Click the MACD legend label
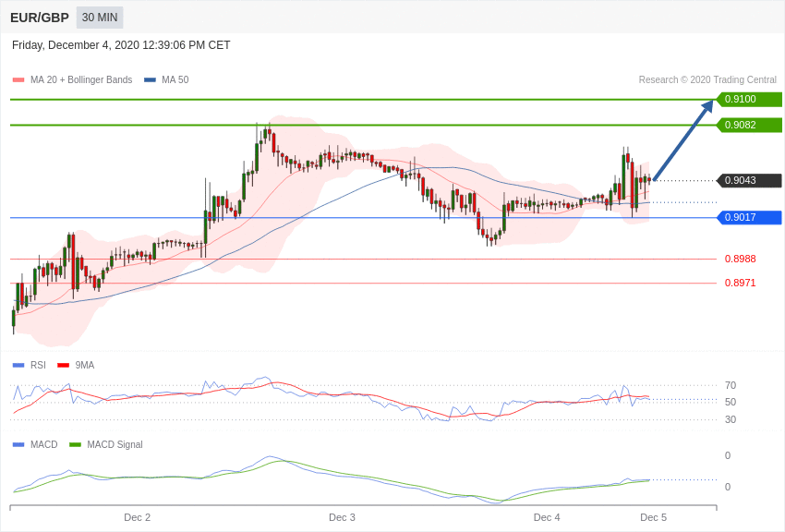Viewport: 785px width, 532px height. pyautogui.click(x=44, y=444)
